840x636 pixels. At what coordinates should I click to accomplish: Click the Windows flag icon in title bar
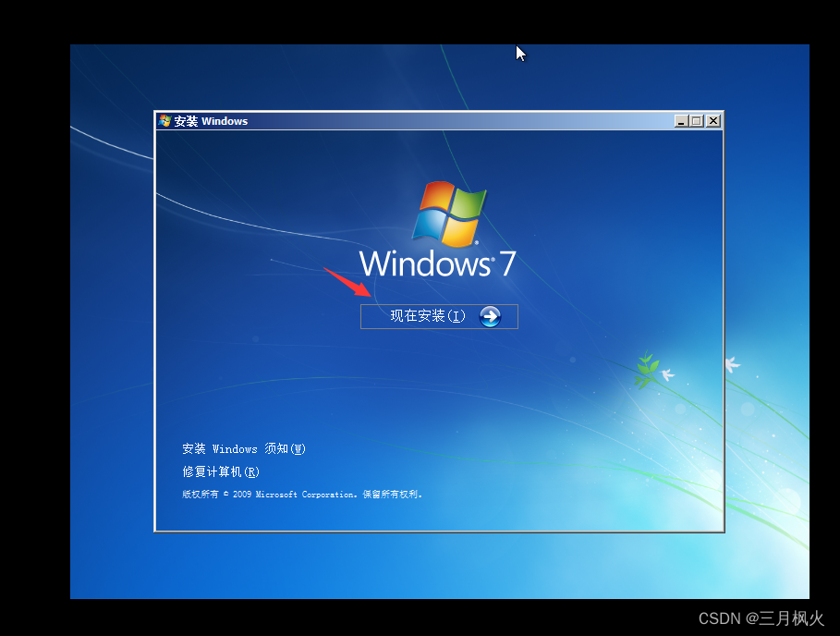tap(164, 121)
